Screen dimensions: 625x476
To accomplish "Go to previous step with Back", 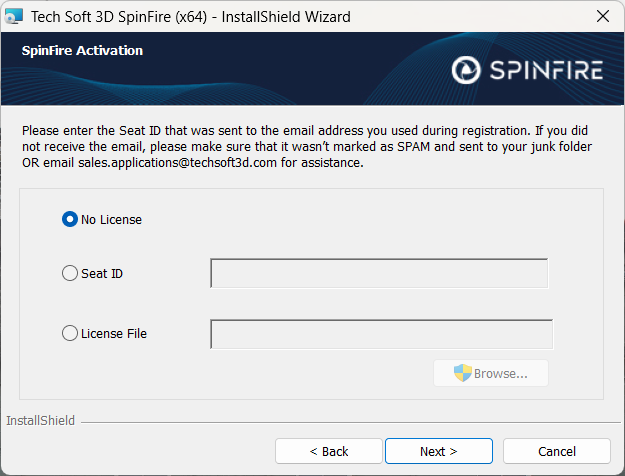I will (328, 451).
